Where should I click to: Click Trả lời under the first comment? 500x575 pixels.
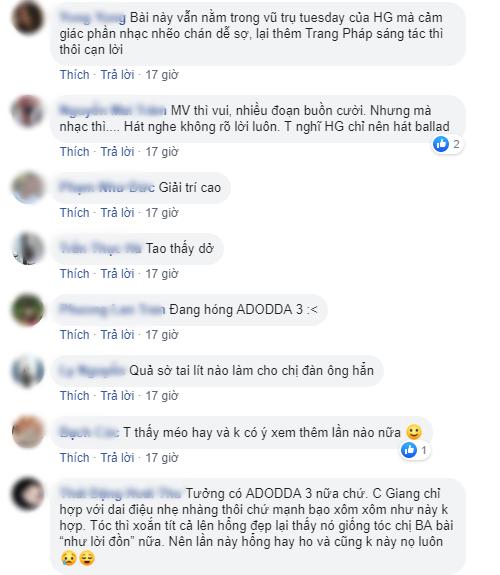pos(117,74)
